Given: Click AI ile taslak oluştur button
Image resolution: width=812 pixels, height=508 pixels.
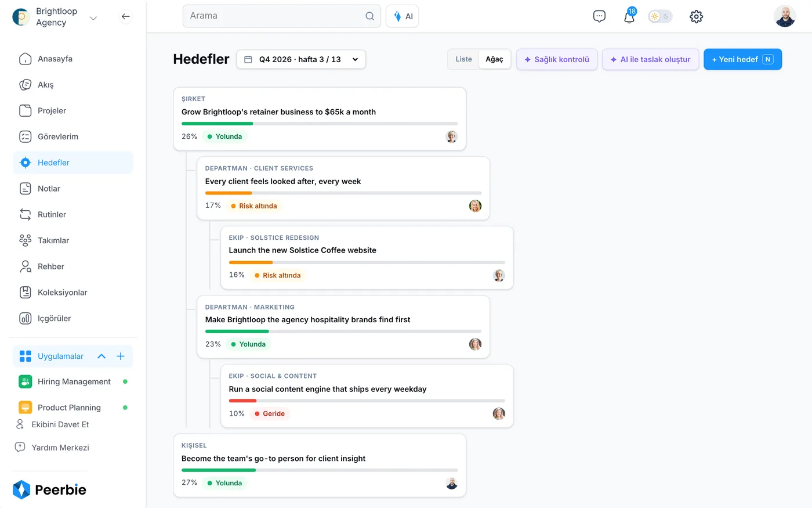Looking at the screenshot, I should (x=651, y=59).
